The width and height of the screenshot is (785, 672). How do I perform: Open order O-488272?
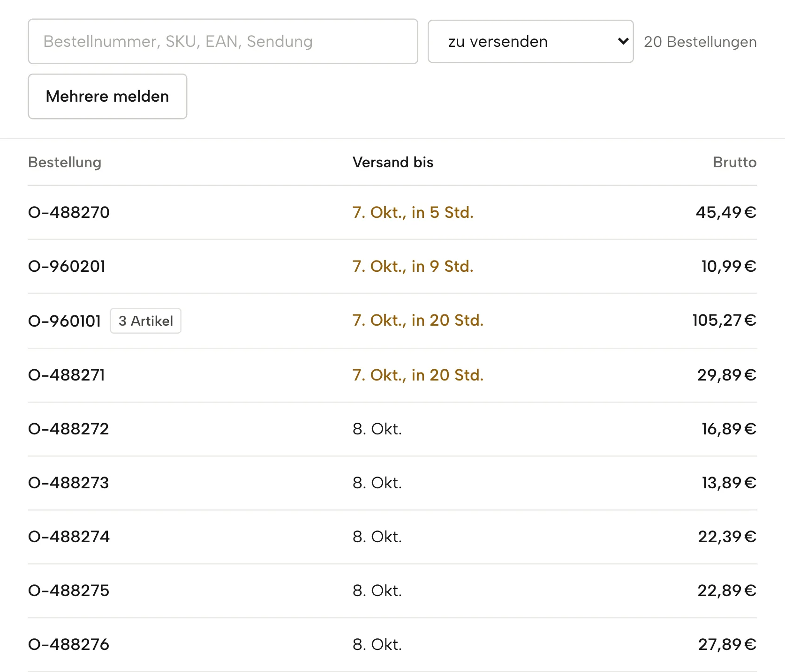click(68, 429)
